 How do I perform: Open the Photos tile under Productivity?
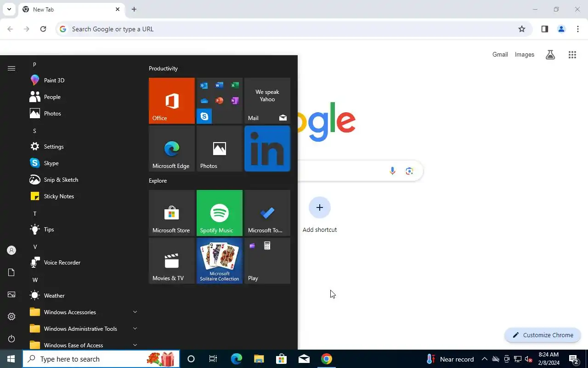coord(220,149)
